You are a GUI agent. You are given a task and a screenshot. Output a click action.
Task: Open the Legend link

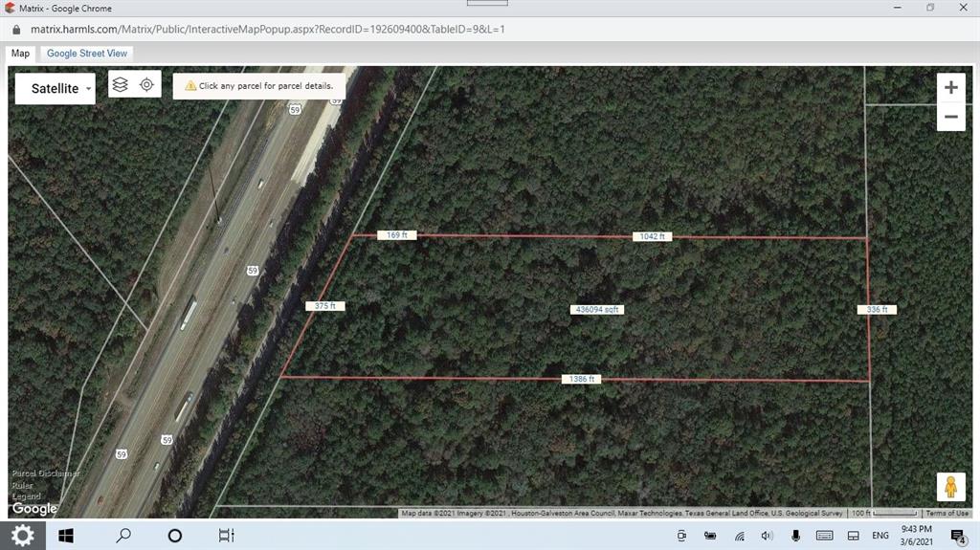pyautogui.click(x=26, y=496)
